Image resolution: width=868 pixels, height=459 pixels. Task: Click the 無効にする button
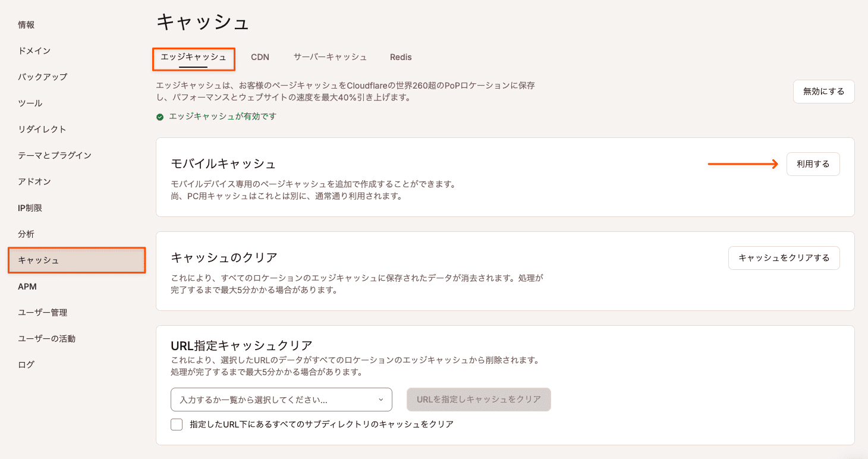coord(823,92)
